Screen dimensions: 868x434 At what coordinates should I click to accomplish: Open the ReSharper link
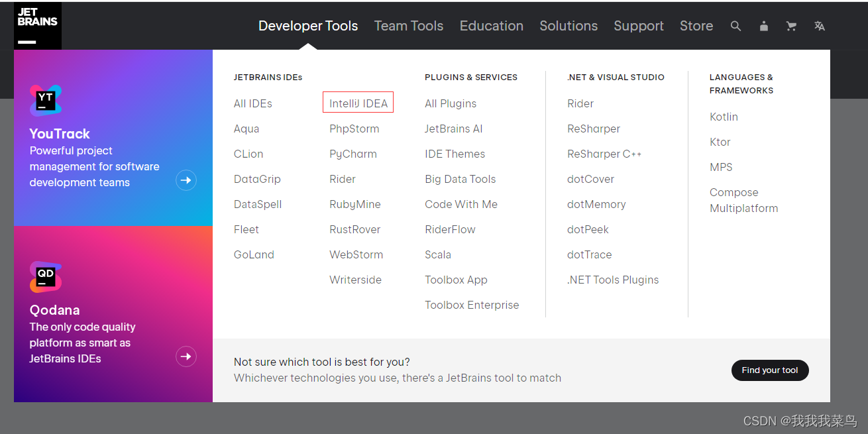(594, 129)
